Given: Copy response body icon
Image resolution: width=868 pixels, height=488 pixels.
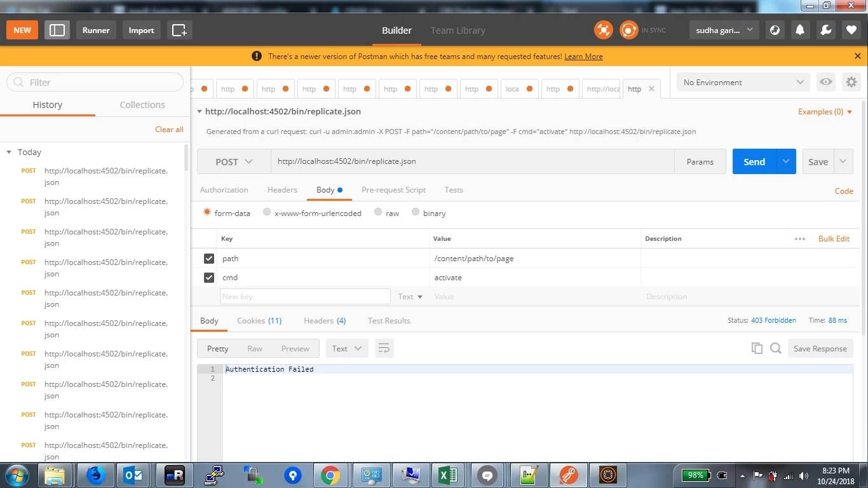Looking at the screenshot, I should (757, 348).
